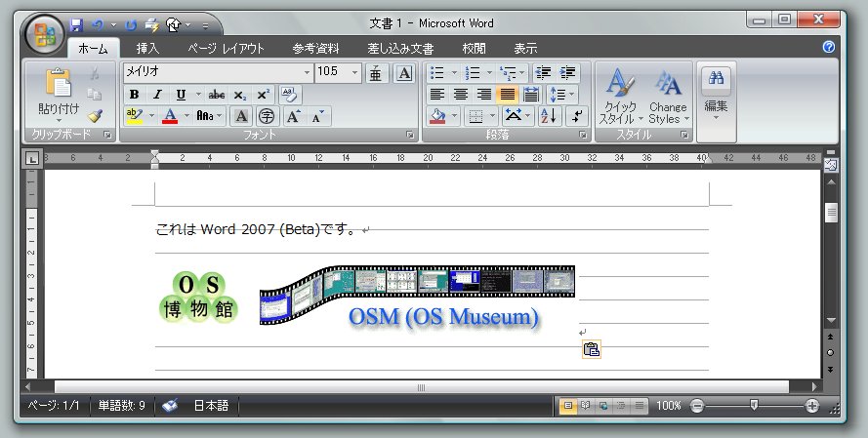Screen dimensions: 868x438
Task: Click the large Paste clipboard icon
Action: coord(59,82)
